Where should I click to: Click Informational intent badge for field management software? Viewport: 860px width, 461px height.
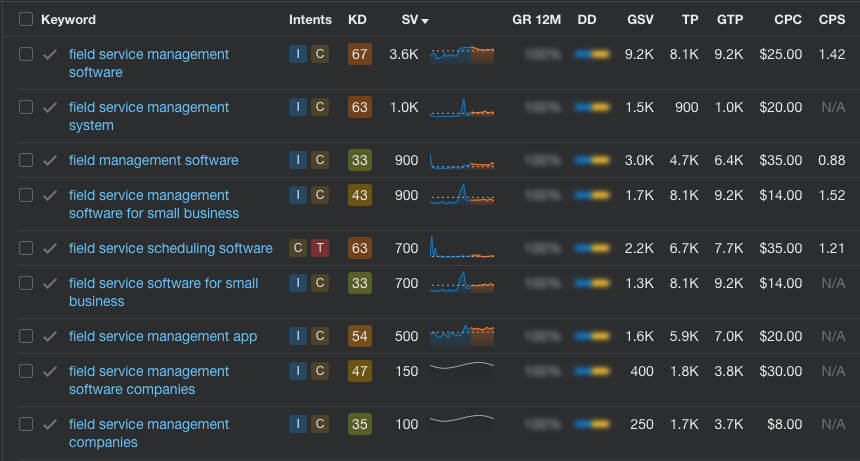(x=298, y=160)
